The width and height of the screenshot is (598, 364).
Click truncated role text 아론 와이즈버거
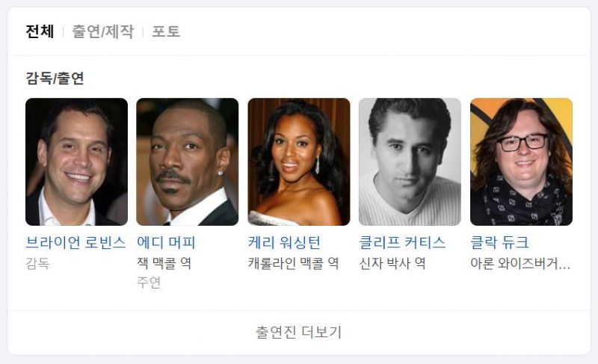click(x=520, y=263)
